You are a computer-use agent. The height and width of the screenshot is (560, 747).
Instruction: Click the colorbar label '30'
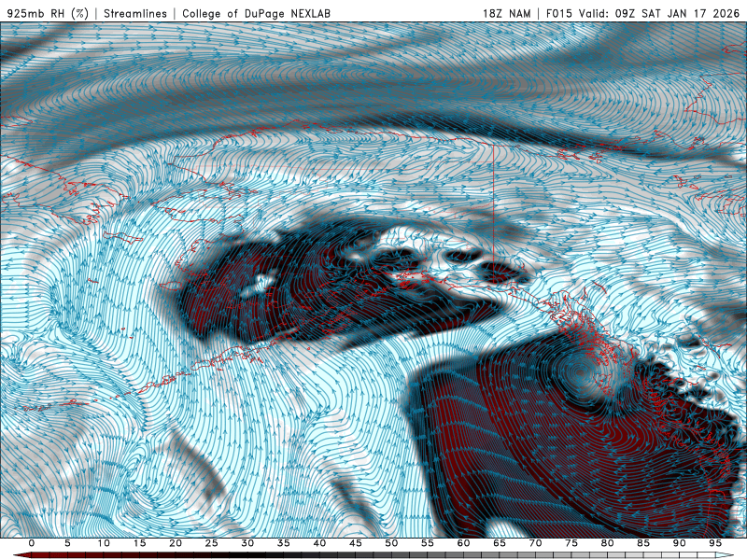tap(247, 543)
